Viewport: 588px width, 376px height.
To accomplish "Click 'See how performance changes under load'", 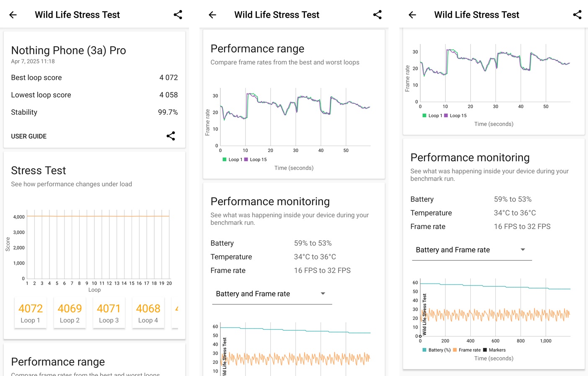I will [x=71, y=184].
